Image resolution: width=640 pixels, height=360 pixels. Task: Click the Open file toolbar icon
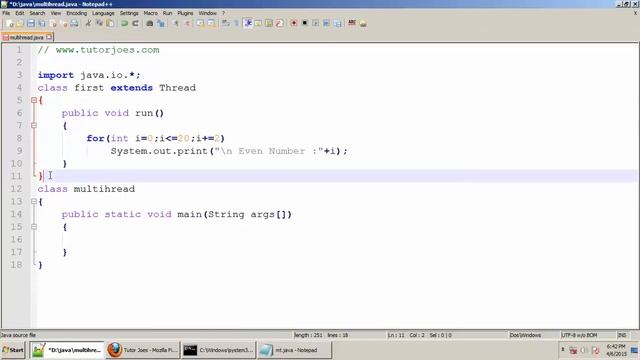pos(20,24)
